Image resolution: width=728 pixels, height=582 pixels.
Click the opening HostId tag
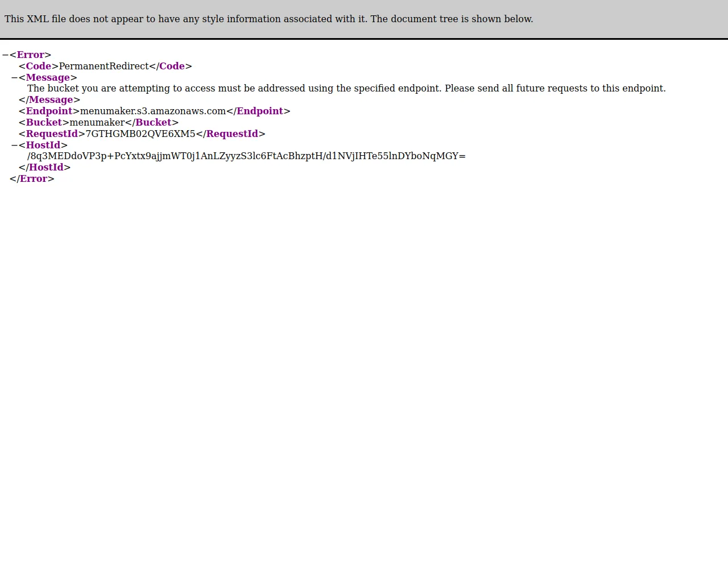43,145
